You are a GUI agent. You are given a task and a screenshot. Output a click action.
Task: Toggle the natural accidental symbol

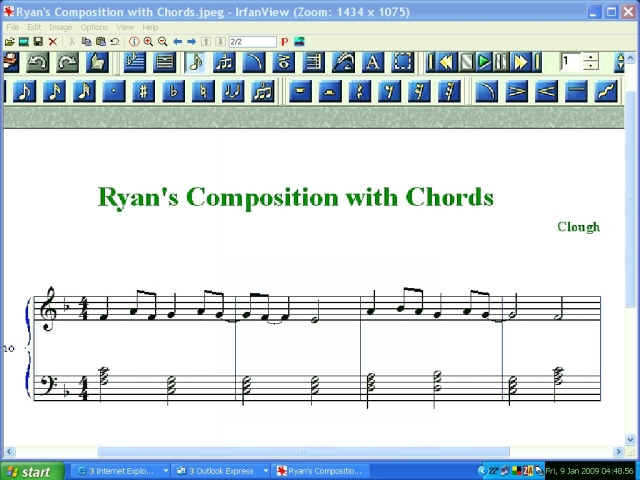coord(203,91)
